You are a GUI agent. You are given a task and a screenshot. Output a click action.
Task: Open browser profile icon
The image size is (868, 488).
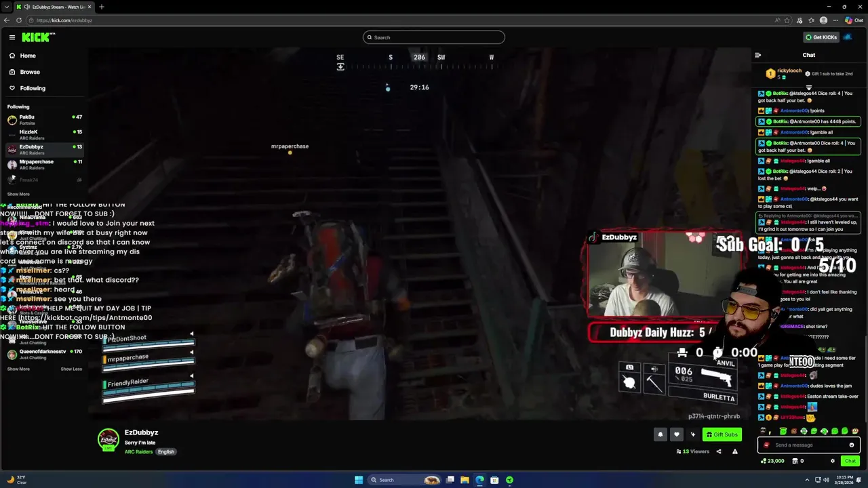[823, 20]
